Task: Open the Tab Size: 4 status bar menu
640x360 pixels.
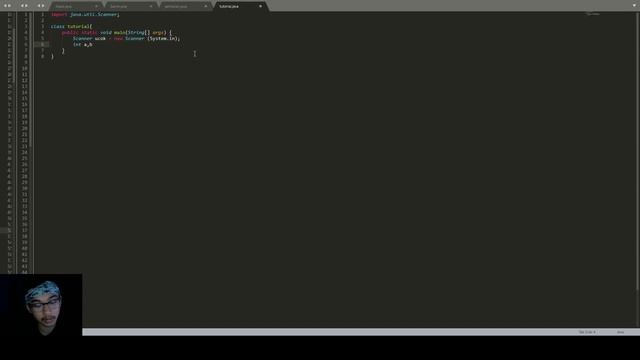Action: 587,332
